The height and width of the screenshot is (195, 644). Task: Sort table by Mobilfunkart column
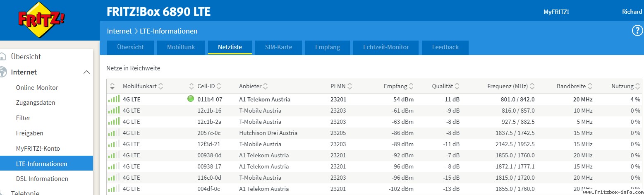[x=143, y=86]
